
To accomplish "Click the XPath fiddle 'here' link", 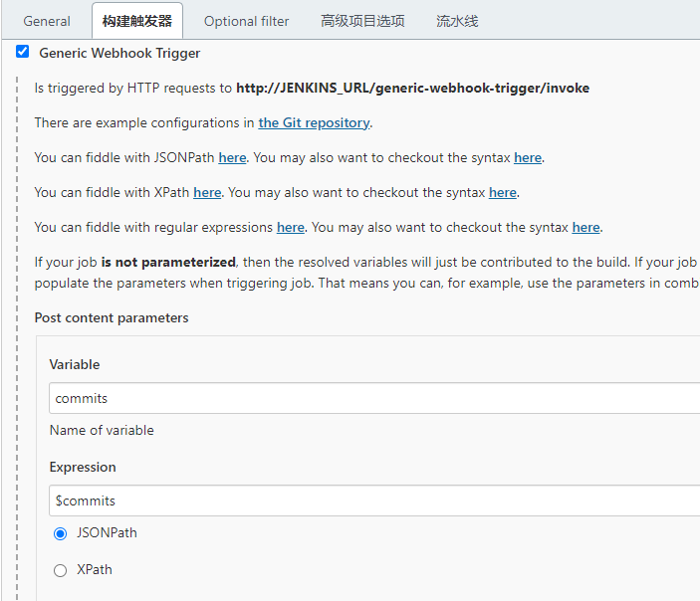I will (207, 193).
